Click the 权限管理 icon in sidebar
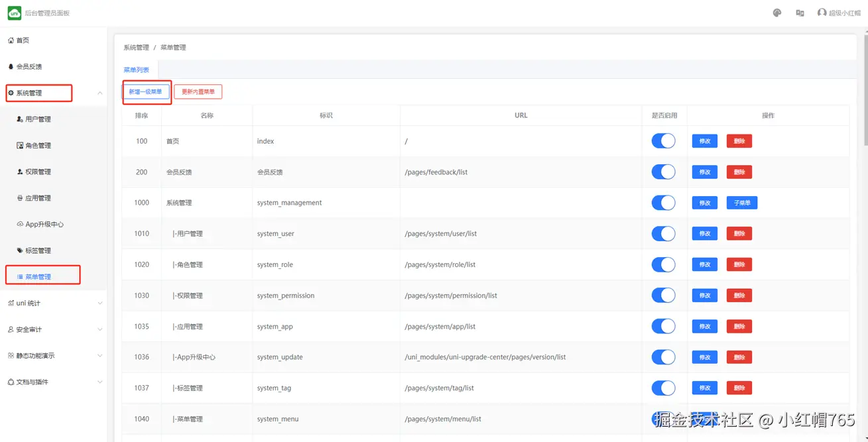 coord(20,172)
